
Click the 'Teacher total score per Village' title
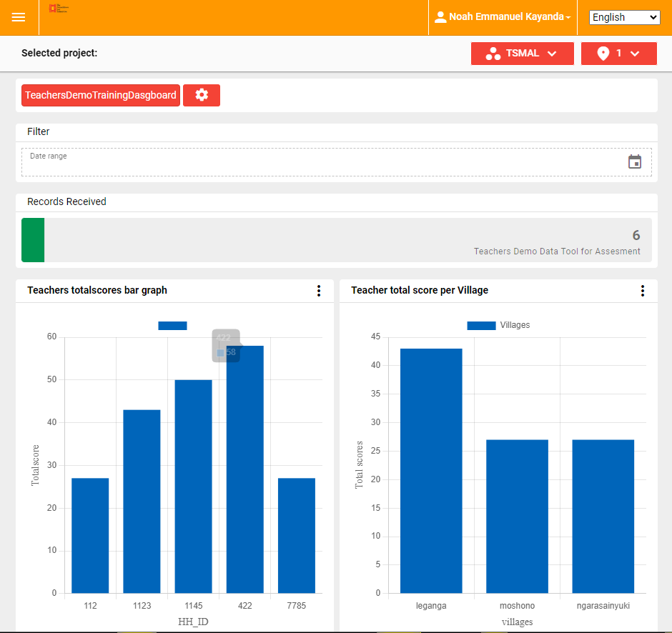[x=420, y=290]
